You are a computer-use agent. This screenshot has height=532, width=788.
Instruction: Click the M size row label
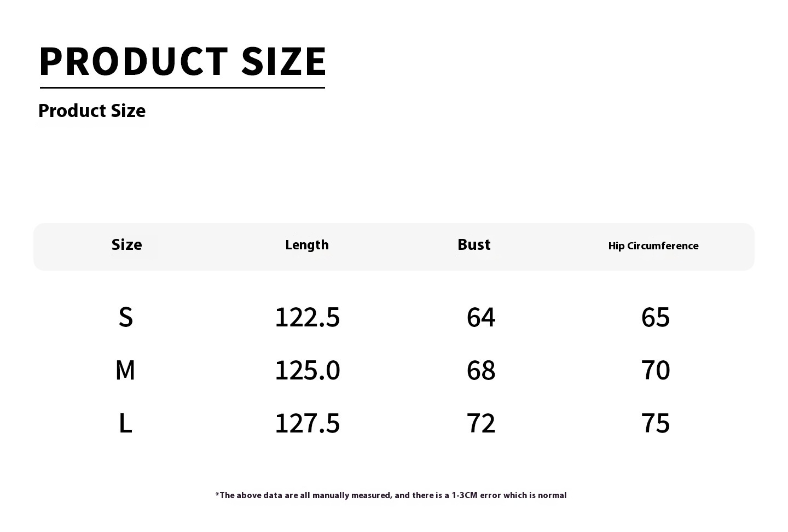pyautogui.click(x=125, y=370)
